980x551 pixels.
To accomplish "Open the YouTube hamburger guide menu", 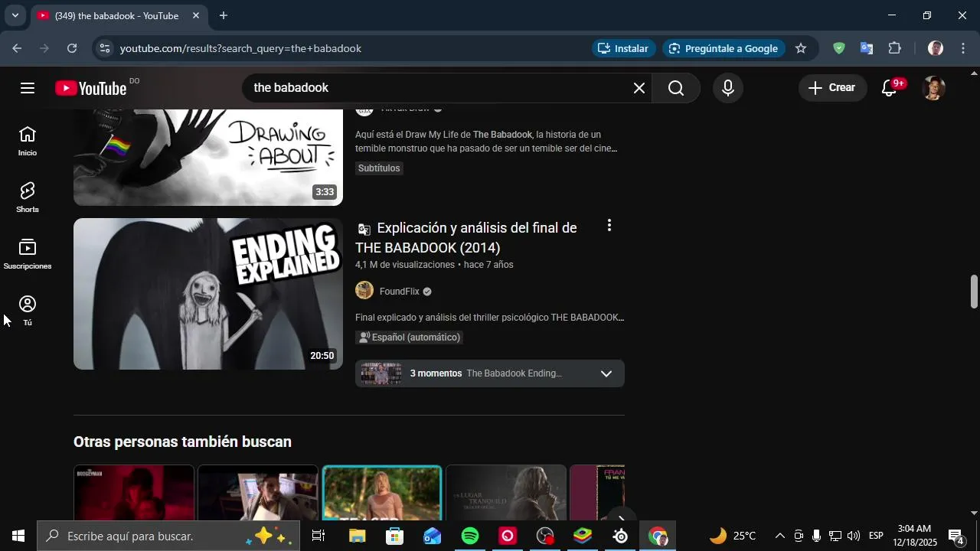I will (x=28, y=88).
